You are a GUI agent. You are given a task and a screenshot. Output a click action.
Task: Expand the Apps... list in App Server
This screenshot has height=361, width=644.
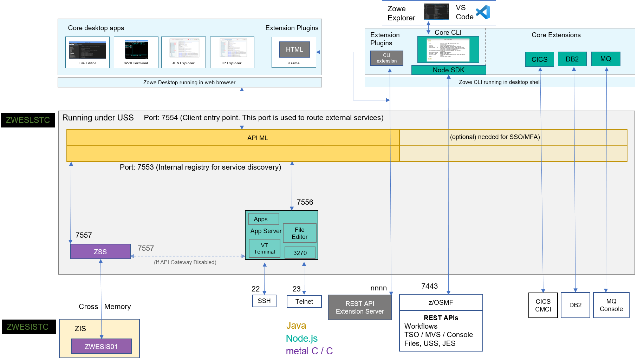(x=264, y=219)
